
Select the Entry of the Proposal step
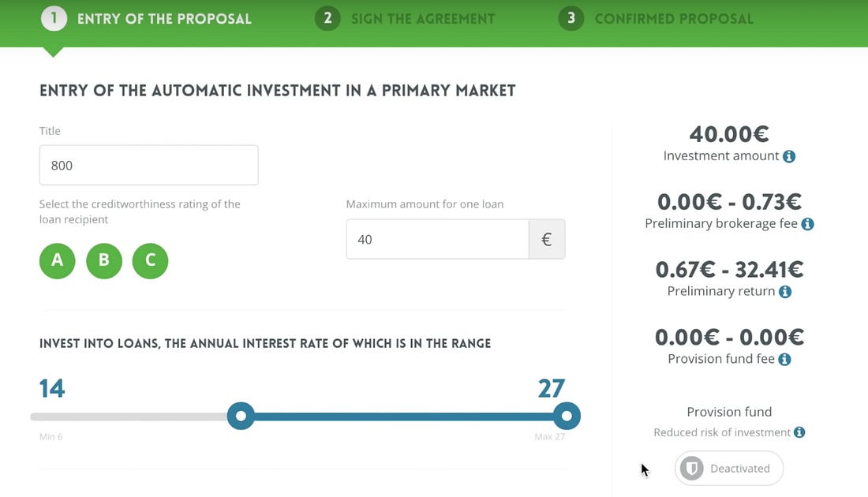coord(146,18)
